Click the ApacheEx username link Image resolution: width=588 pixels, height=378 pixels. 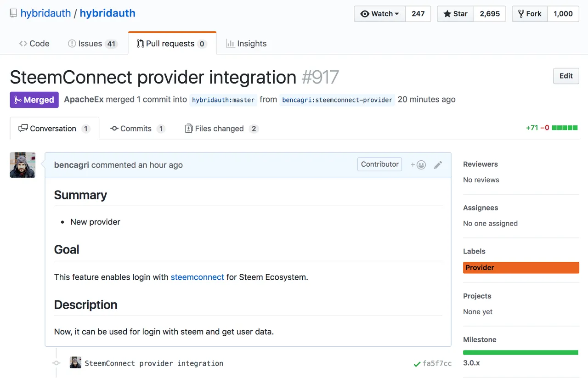tap(84, 100)
